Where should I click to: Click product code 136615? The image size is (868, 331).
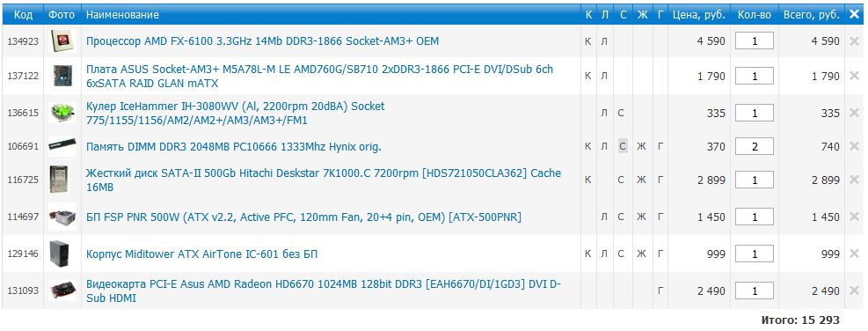click(23, 113)
